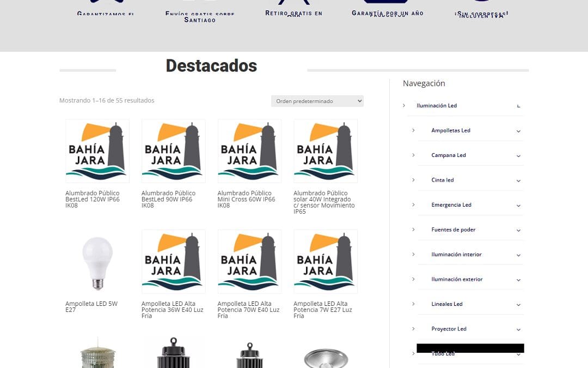The height and width of the screenshot is (368, 588).
Task: Open the Fuentes de poder category
Action: [x=453, y=230]
